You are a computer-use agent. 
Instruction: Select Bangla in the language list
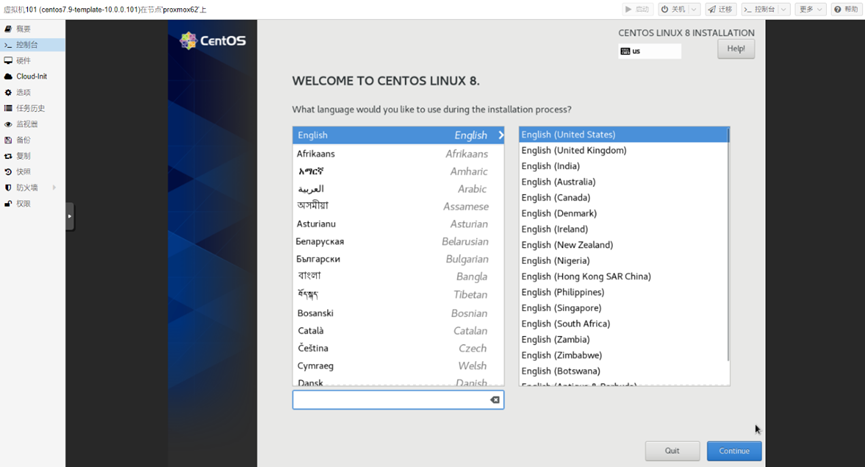coord(398,277)
